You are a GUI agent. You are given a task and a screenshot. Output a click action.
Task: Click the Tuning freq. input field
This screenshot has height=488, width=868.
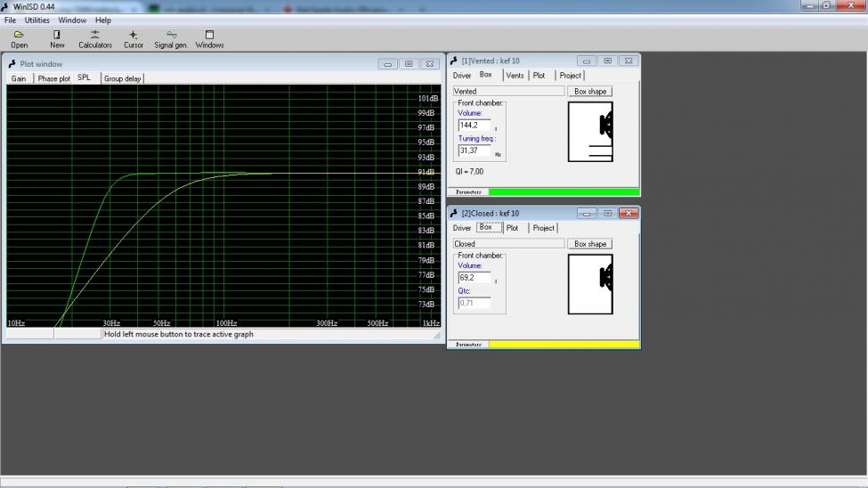pos(474,150)
